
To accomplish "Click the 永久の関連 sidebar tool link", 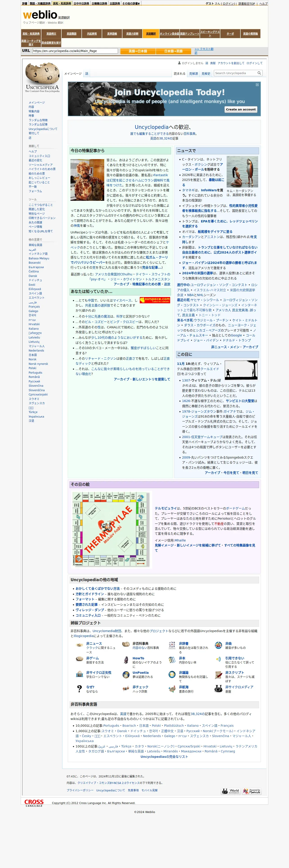I will coord(35,222).
